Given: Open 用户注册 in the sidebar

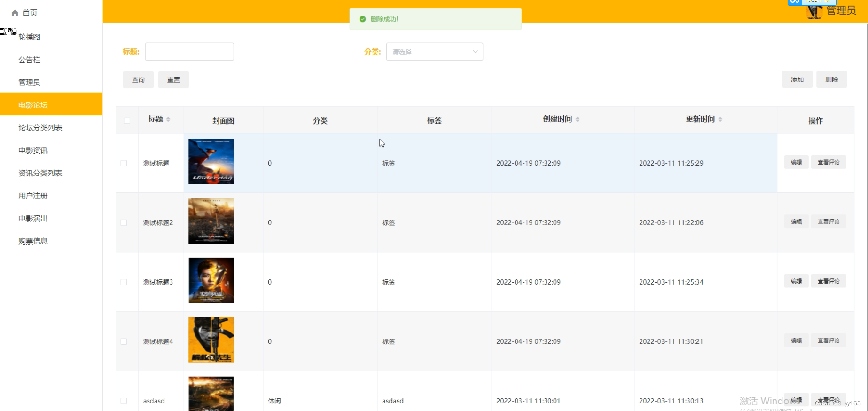Looking at the screenshot, I should click(51, 196).
